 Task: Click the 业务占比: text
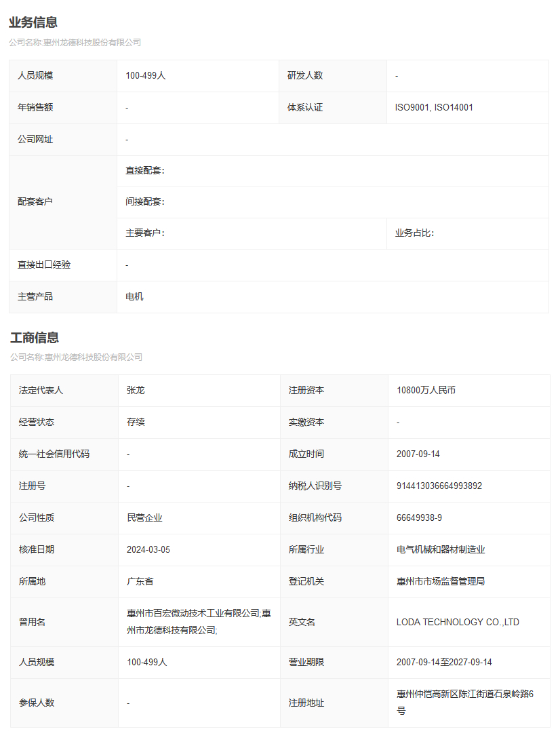click(414, 233)
